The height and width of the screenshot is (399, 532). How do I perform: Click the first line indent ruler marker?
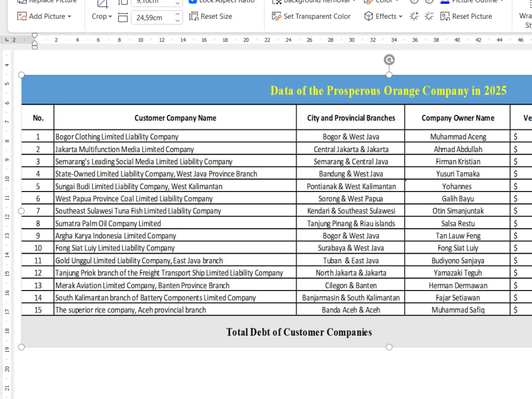pos(35,35)
